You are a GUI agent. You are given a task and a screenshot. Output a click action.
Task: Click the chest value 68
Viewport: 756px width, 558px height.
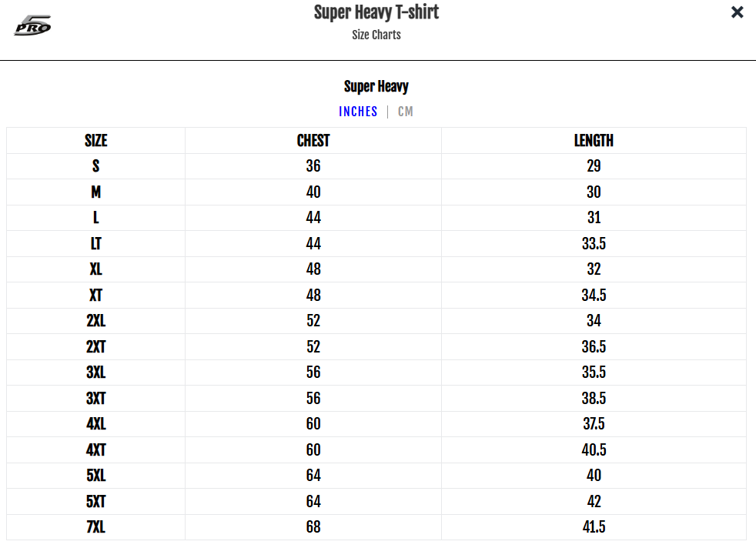[x=313, y=526]
